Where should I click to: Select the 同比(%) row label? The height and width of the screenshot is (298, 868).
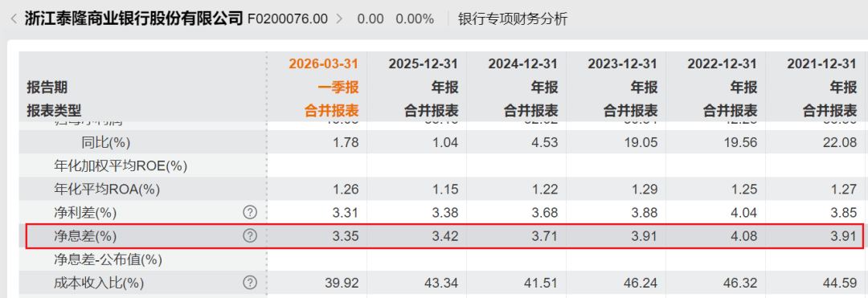(105, 142)
